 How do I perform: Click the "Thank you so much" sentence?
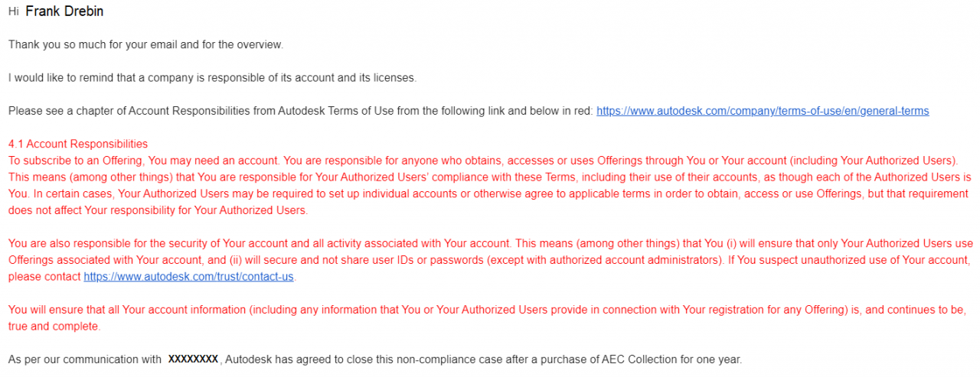click(x=145, y=45)
